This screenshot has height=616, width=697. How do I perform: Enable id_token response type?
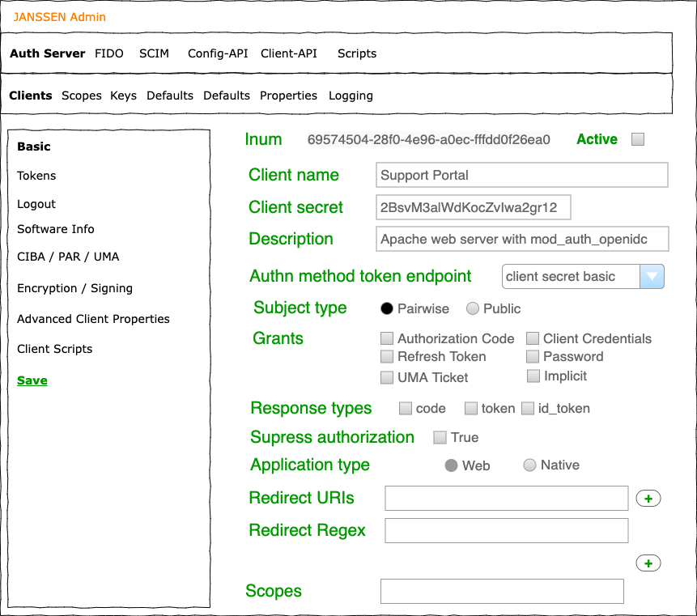(528, 409)
